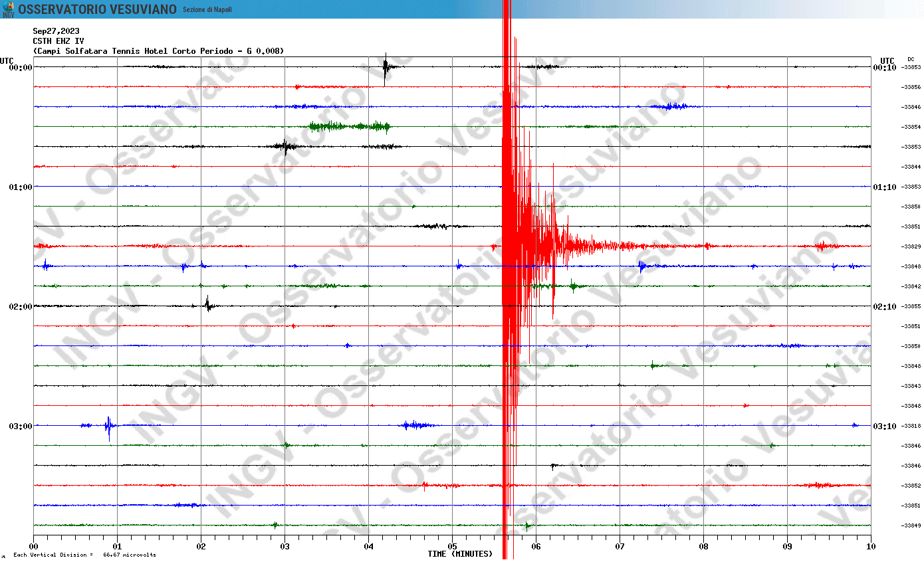Click the DC value '-33829'

[x=911, y=246]
